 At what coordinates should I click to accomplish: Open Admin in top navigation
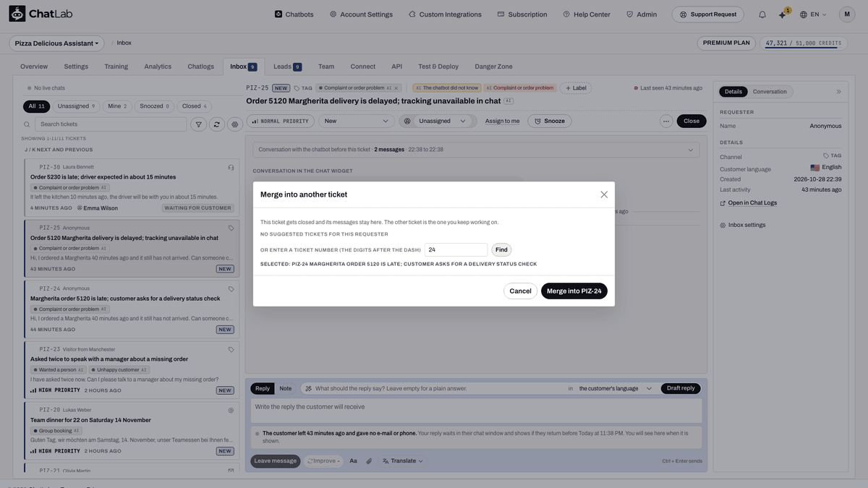point(642,14)
